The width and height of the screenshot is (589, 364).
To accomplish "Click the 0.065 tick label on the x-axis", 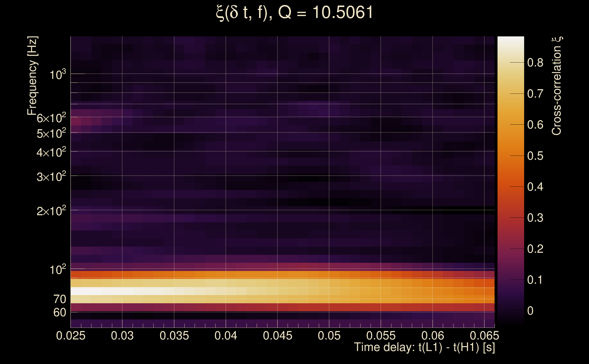I will (484, 336).
